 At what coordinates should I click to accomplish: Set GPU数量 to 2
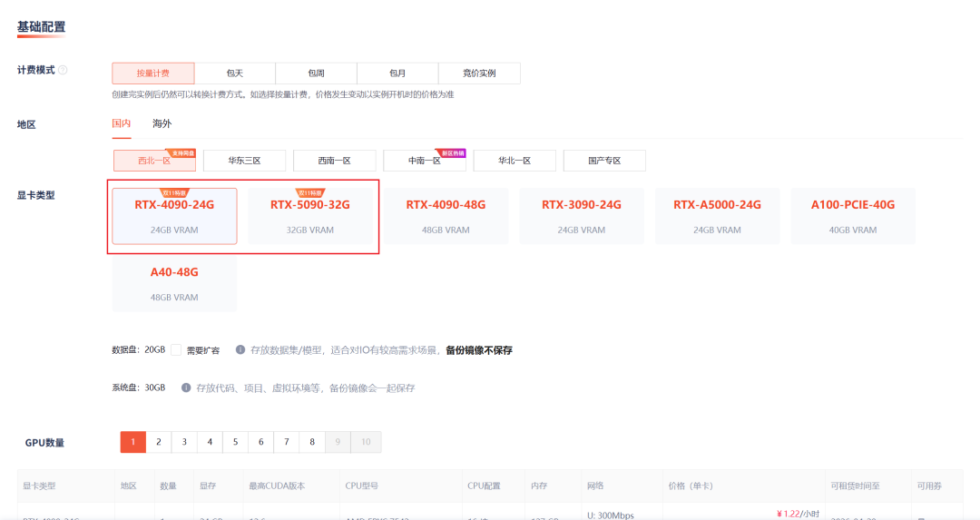pyautogui.click(x=159, y=442)
